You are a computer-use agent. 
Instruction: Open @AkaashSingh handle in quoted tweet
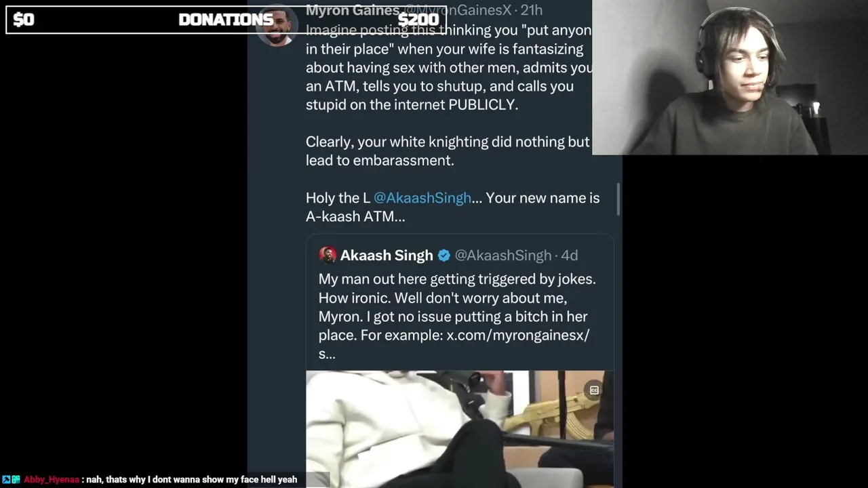coord(502,256)
